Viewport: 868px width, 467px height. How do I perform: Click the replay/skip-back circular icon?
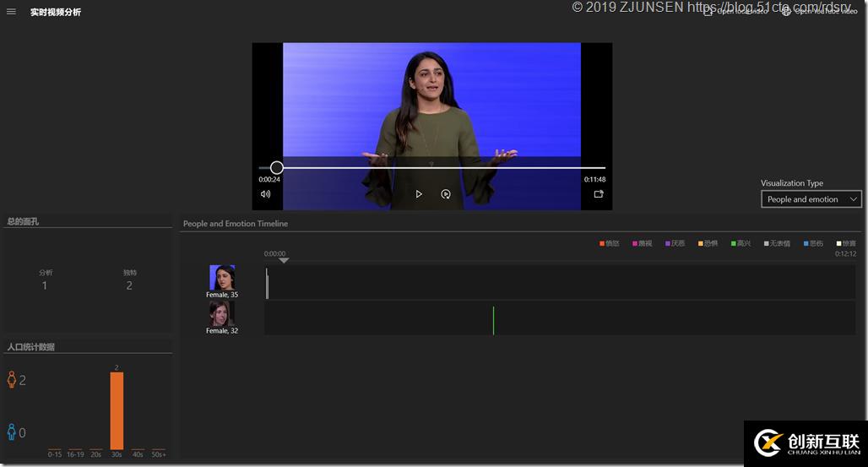pyautogui.click(x=446, y=194)
